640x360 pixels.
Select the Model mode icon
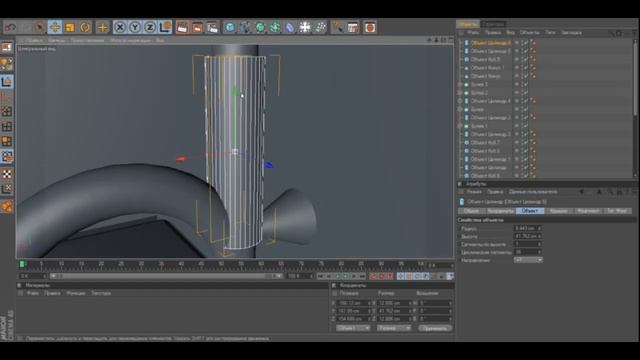[7, 81]
